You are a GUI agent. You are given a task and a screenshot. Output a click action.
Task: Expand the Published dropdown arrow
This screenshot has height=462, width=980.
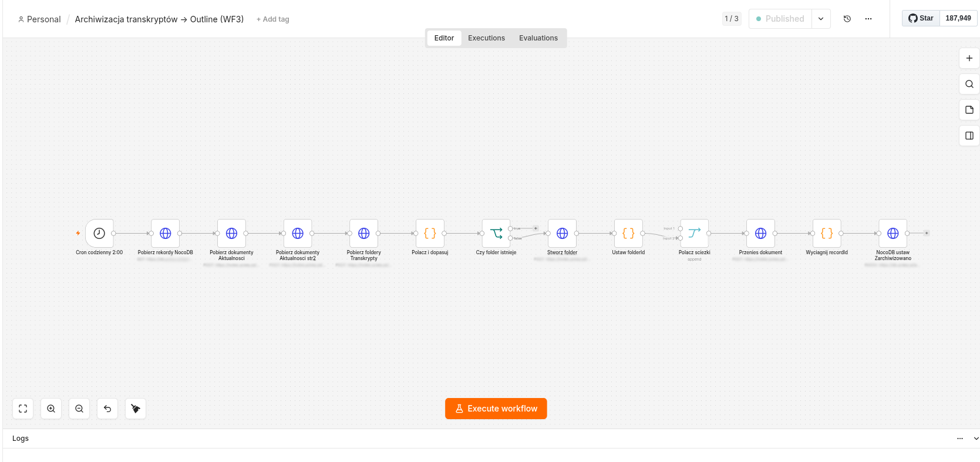[821, 19]
